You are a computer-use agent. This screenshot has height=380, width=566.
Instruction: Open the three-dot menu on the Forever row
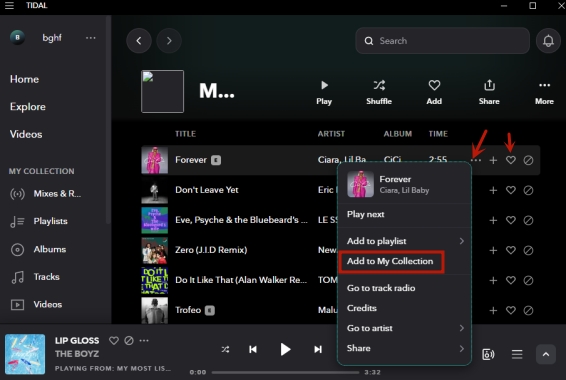(x=476, y=160)
